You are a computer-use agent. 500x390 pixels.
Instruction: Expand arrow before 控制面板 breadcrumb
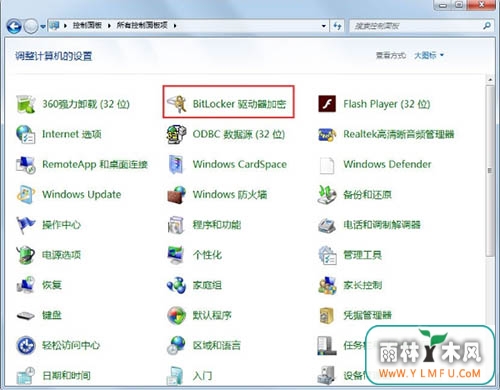(x=65, y=26)
